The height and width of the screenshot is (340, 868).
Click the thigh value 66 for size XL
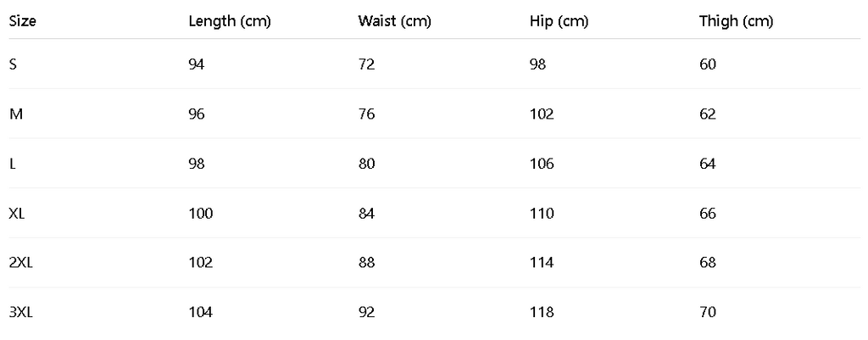pos(707,214)
